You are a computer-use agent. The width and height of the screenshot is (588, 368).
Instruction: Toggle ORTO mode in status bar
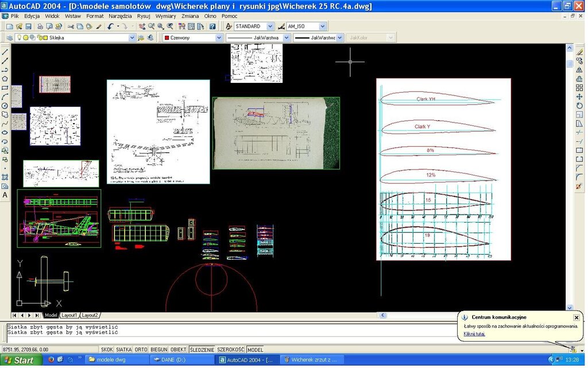(141, 350)
